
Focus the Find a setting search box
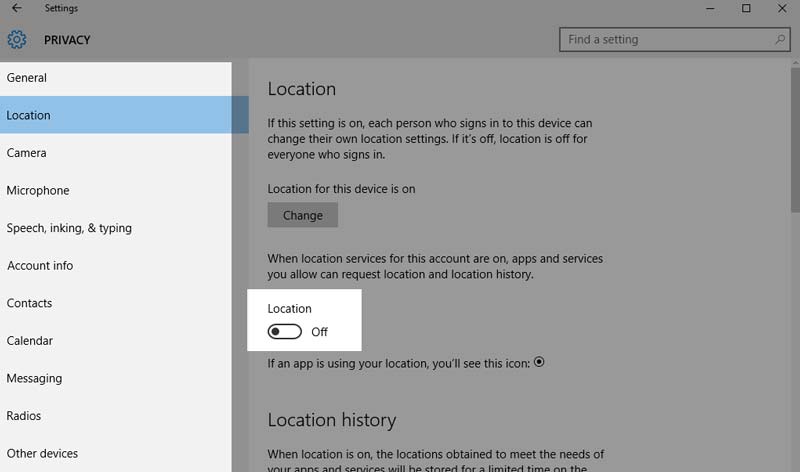point(674,39)
